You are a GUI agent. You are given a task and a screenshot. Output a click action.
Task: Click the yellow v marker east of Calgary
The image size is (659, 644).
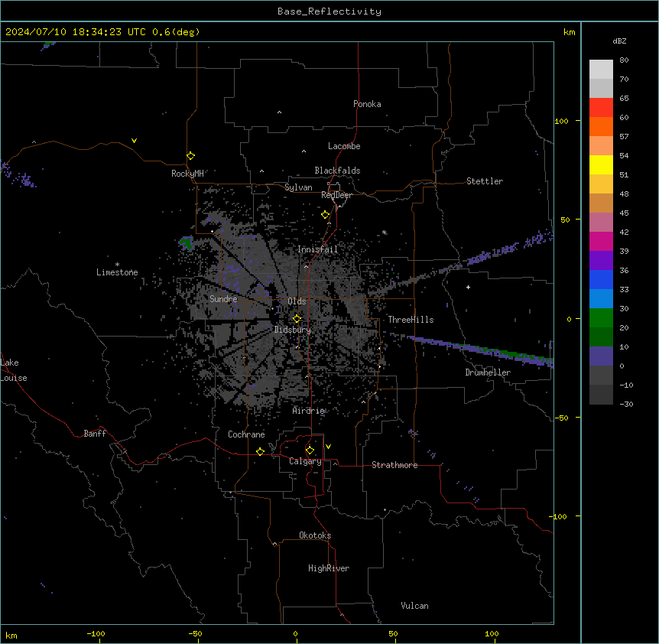(328, 447)
